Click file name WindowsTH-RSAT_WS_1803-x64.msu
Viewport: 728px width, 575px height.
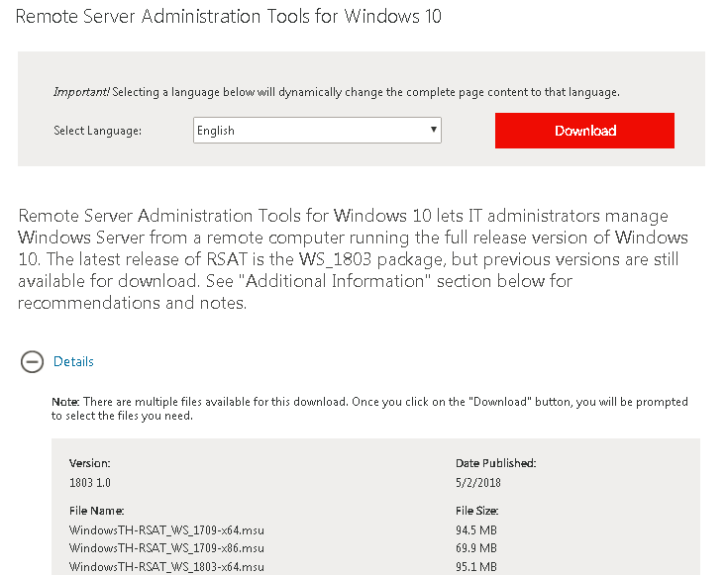click(166, 567)
